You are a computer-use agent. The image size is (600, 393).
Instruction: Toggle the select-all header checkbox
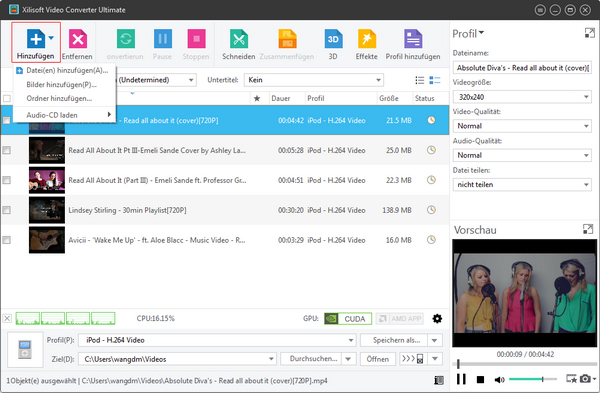(7, 98)
